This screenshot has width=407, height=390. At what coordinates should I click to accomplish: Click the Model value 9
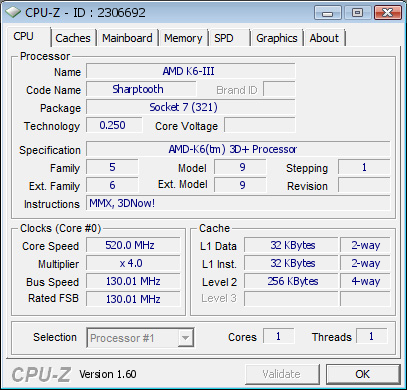coord(240,167)
